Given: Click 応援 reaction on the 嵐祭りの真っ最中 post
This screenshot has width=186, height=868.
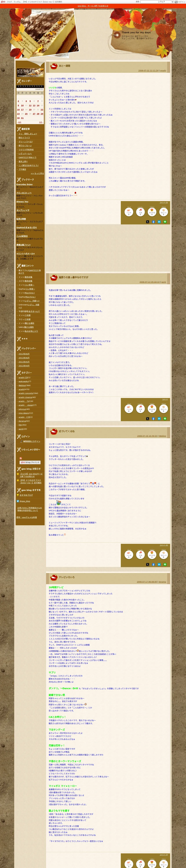Looking at the screenshot, I should (140, 408).
